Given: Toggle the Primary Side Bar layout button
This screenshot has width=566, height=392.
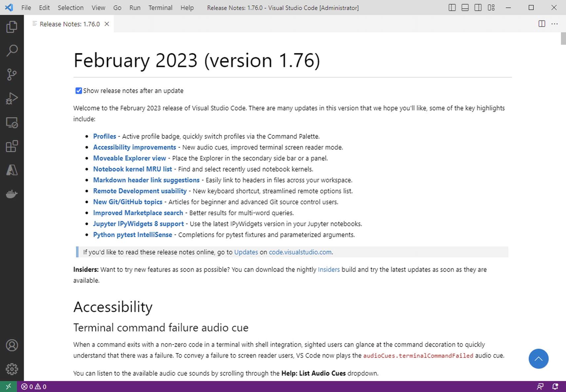Looking at the screenshot, I should click(452, 8).
